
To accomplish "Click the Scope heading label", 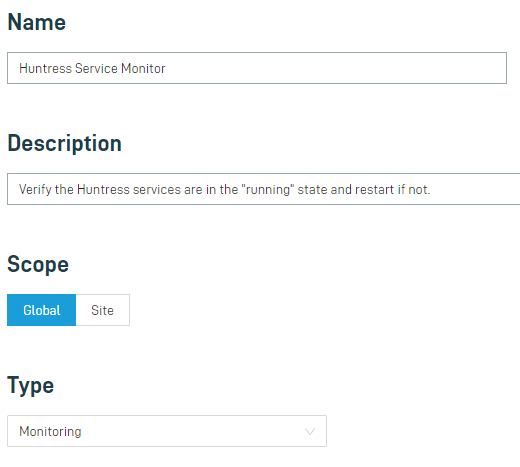I will (38, 264).
